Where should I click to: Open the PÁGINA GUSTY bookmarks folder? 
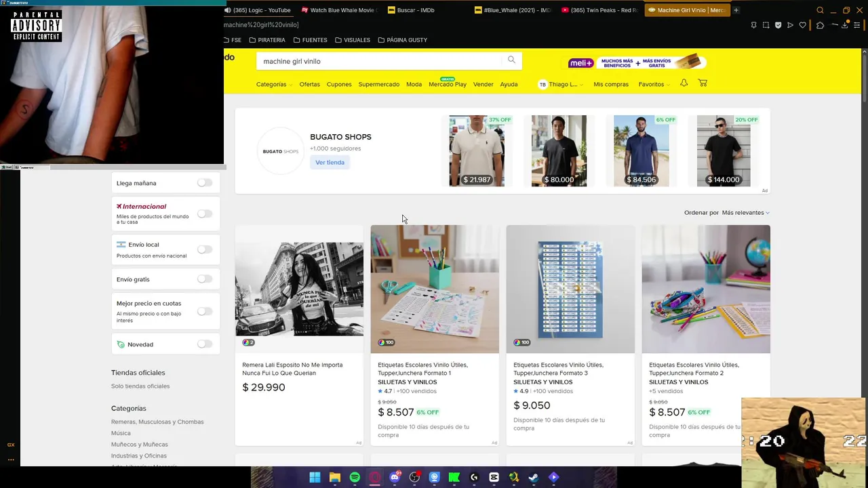(x=403, y=40)
